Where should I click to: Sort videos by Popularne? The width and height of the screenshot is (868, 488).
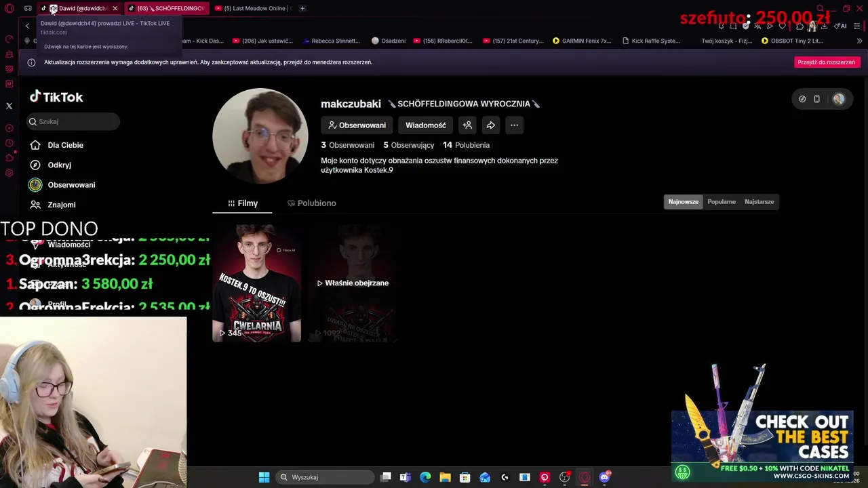722,201
